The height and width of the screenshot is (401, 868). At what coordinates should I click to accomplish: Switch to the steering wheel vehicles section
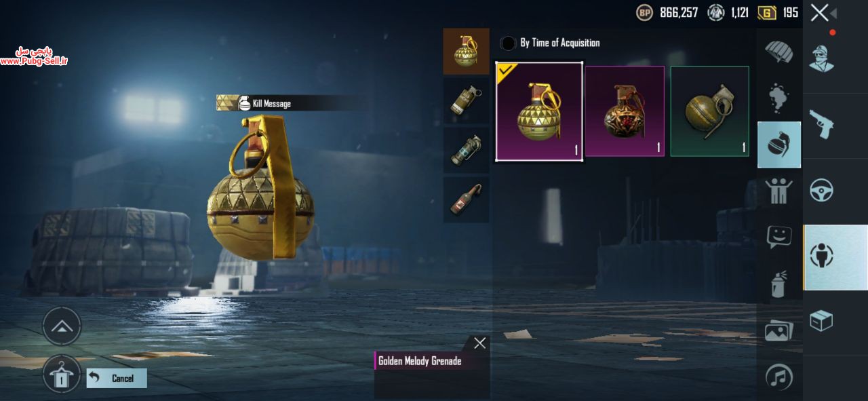click(821, 190)
